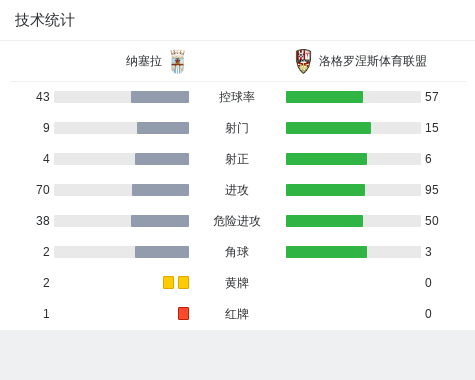The width and height of the screenshot is (475, 380).
Task: Open the 纳塞拉 team name link
Action: [x=144, y=61]
